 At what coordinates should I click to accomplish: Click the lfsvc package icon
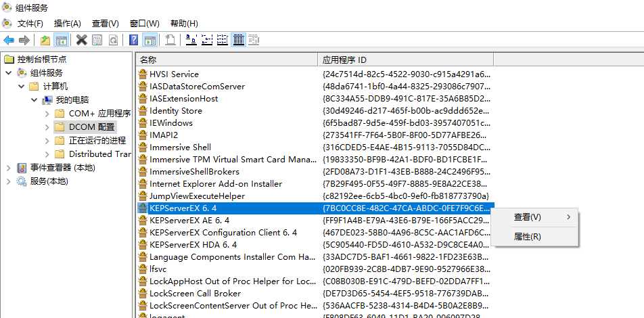pyautogui.click(x=143, y=269)
